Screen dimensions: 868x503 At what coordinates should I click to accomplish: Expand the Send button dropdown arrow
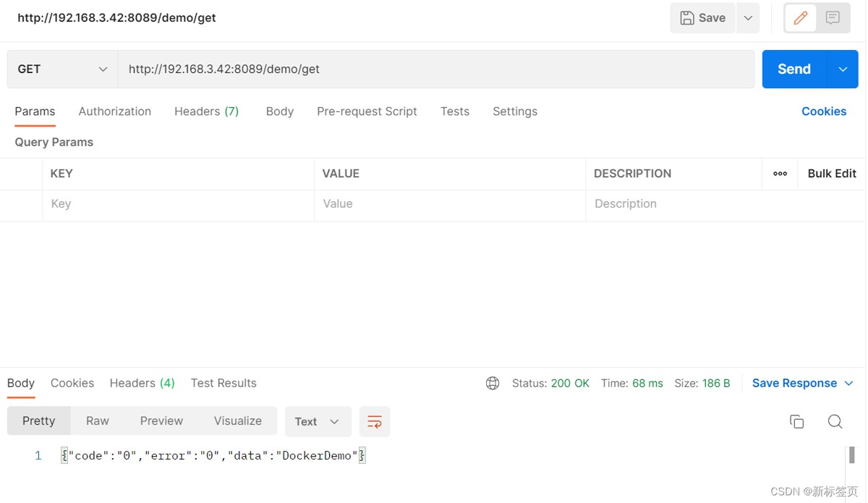coord(843,69)
